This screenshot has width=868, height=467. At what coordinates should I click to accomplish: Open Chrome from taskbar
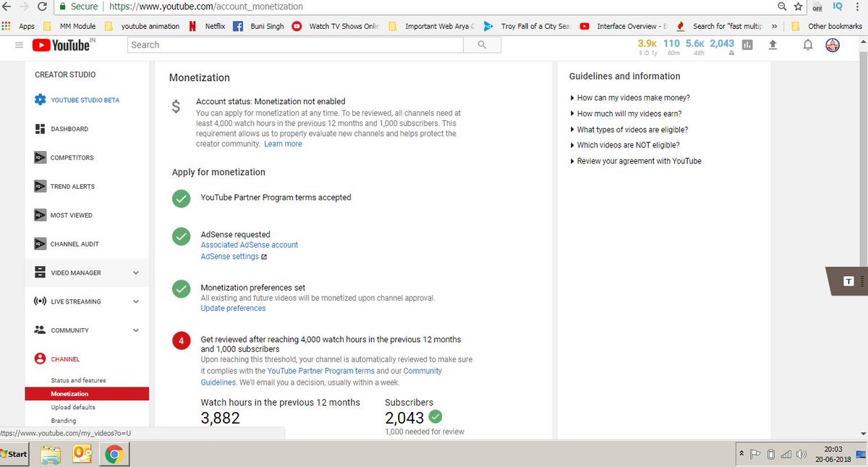tap(114, 455)
